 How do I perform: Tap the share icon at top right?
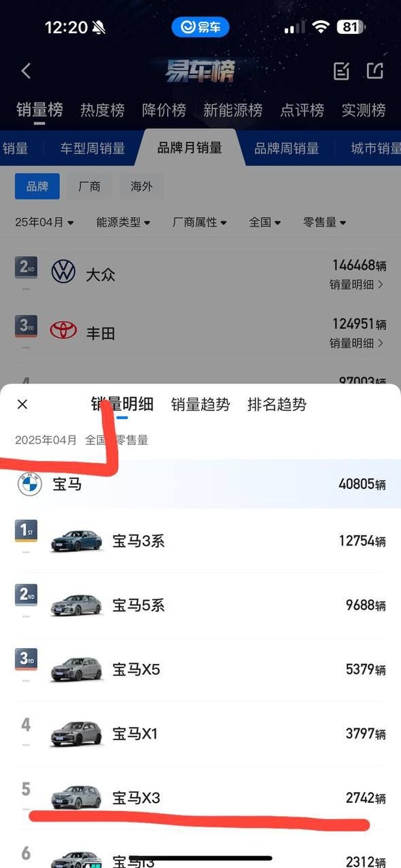[x=374, y=71]
